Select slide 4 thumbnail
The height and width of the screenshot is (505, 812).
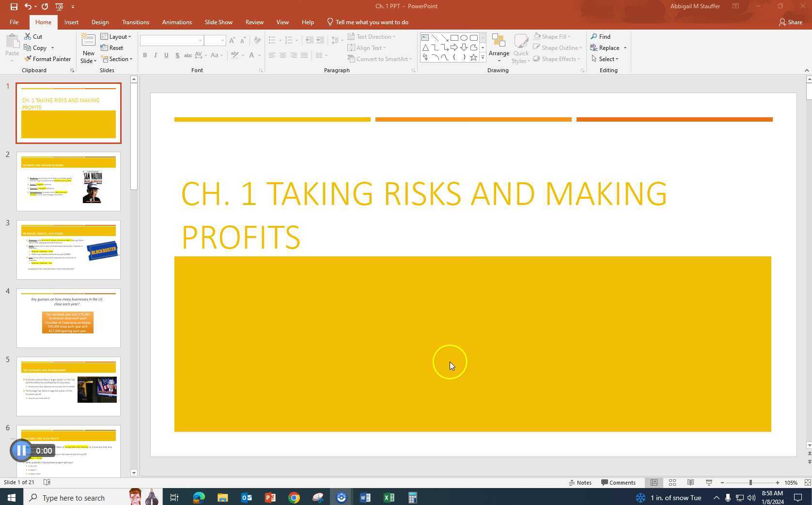tap(68, 317)
